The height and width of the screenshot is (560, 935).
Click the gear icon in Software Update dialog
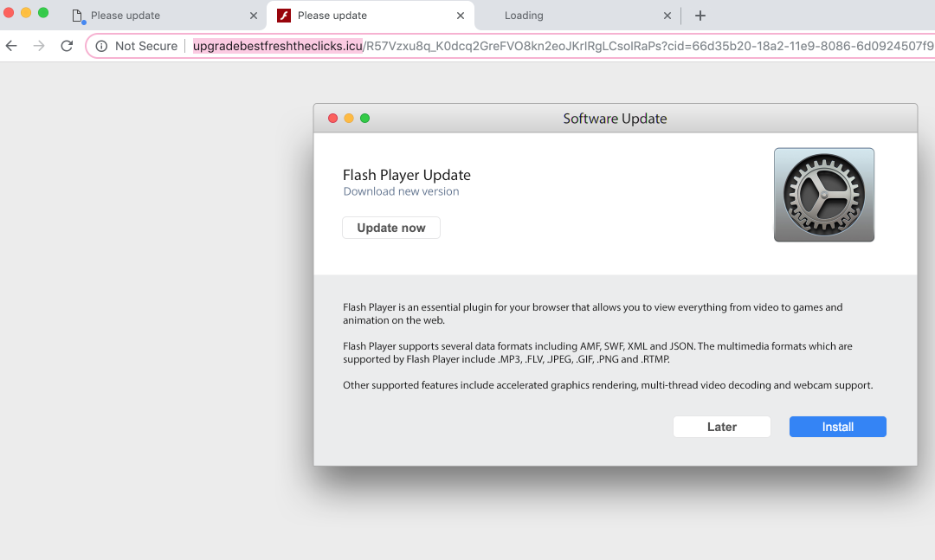(823, 195)
